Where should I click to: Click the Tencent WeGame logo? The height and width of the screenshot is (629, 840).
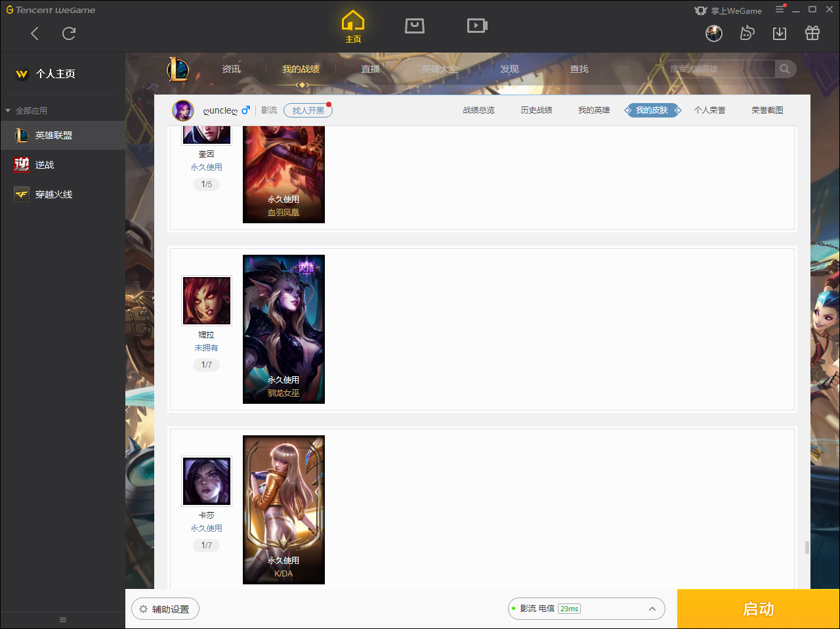click(51, 10)
